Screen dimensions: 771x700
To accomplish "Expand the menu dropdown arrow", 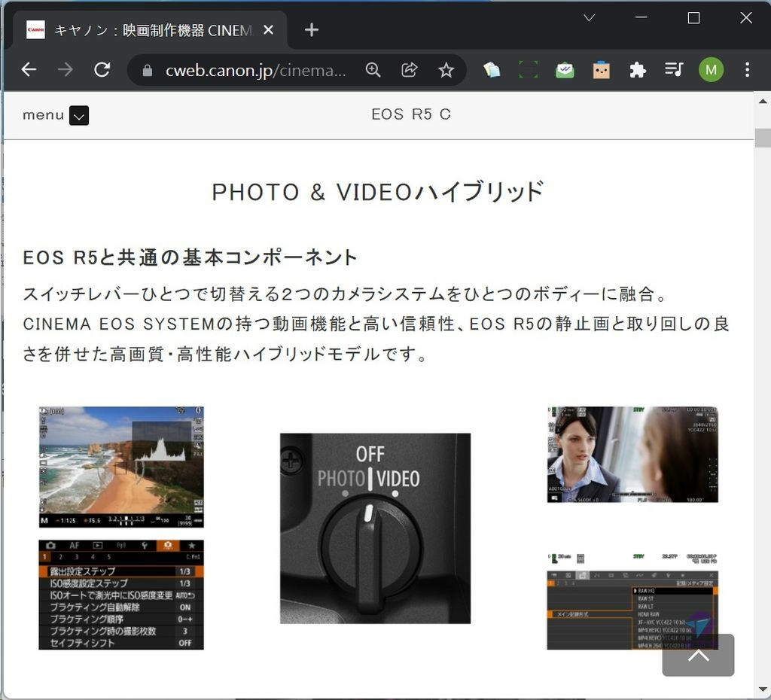I will tap(78, 116).
